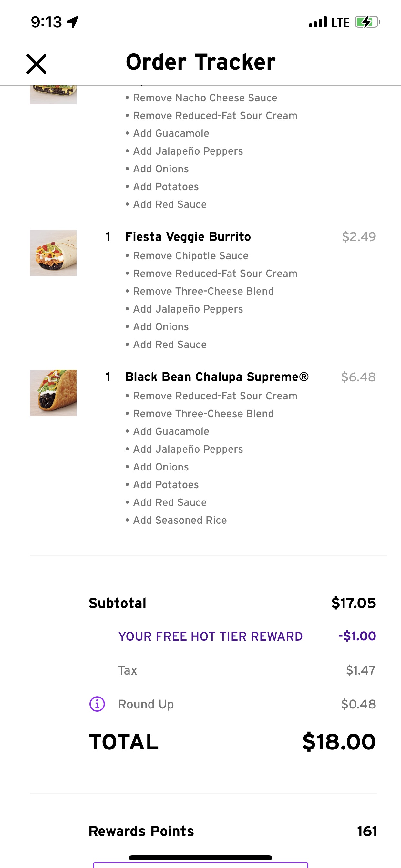Open the Black Bean Chalupa Supreme image
This screenshot has width=401, height=868.
tap(53, 393)
